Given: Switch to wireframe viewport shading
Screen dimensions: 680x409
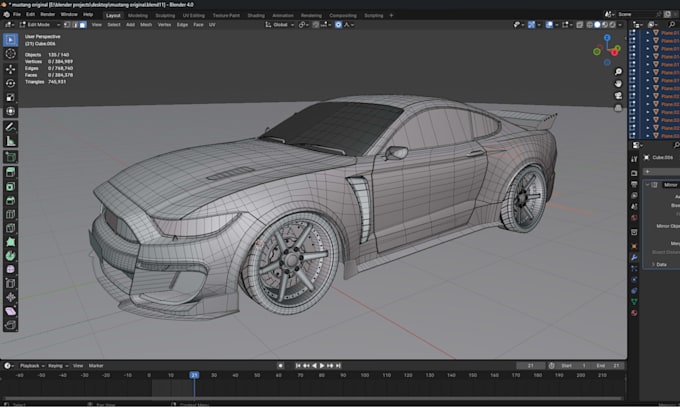Looking at the screenshot, I should pyautogui.click(x=590, y=25).
